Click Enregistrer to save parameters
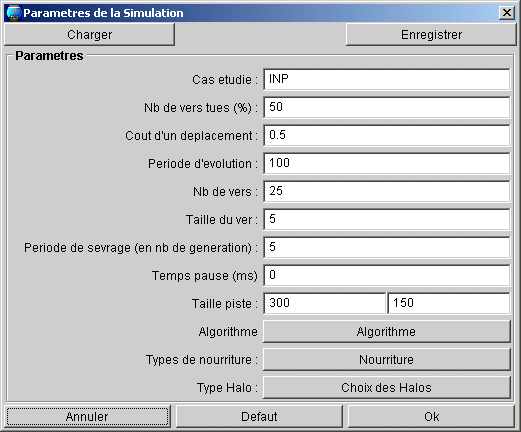The height and width of the screenshot is (432, 521). (431, 35)
